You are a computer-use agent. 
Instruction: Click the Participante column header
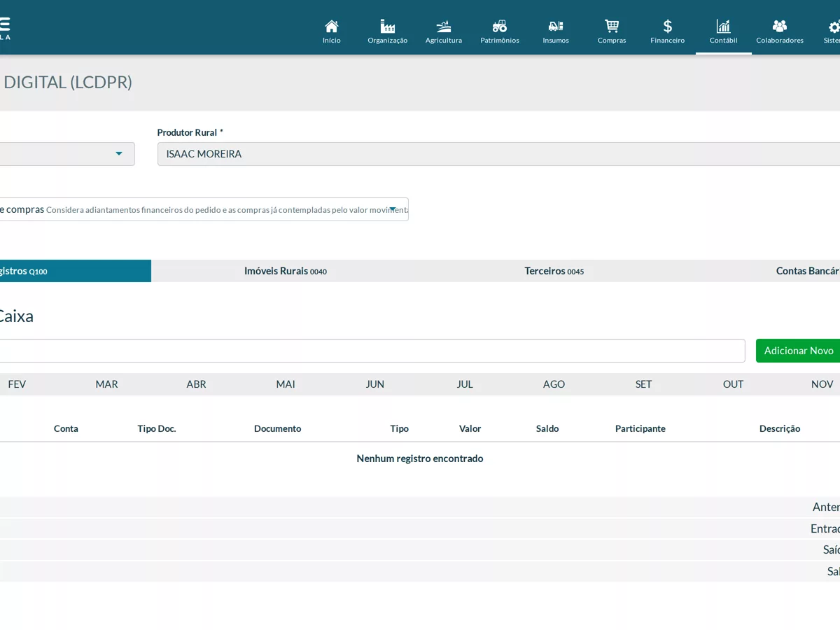640,428
